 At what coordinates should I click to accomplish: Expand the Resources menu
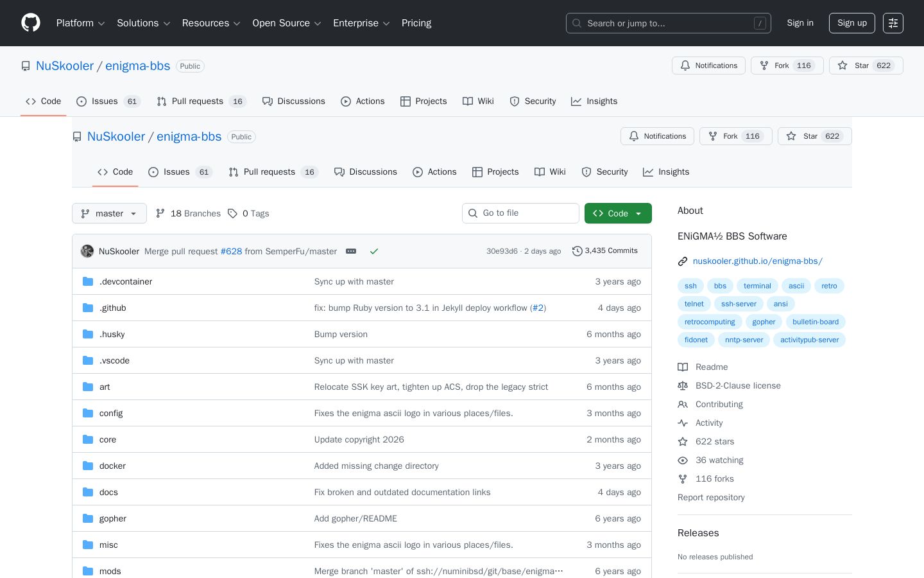(211, 23)
